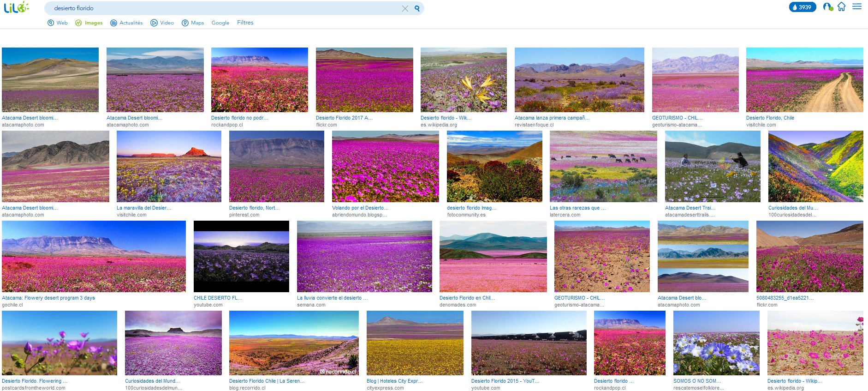Open 'Desierto Florido, Chile' visitchile.com link
The image size is (868, 391).
pyautogui.click(x=770, y=118)
